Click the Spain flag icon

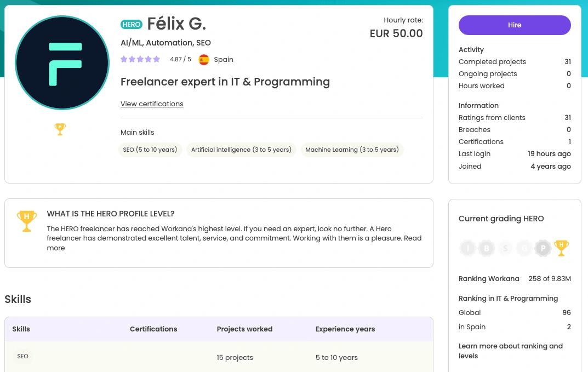pos(204,60)
